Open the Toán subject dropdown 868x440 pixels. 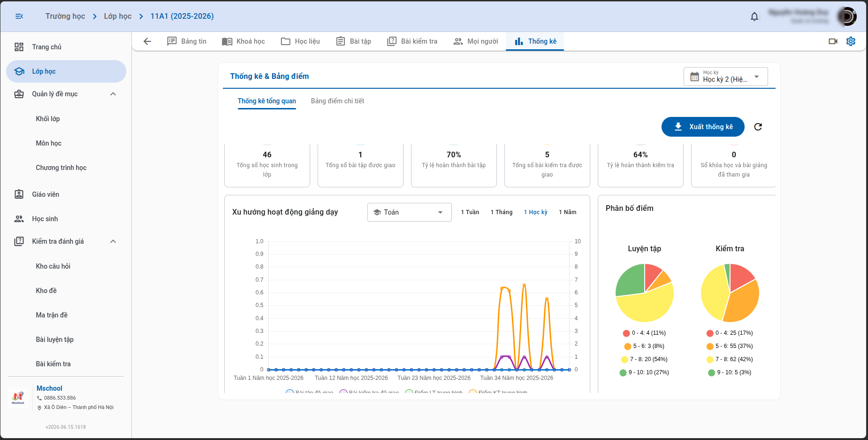coord(410,212)
